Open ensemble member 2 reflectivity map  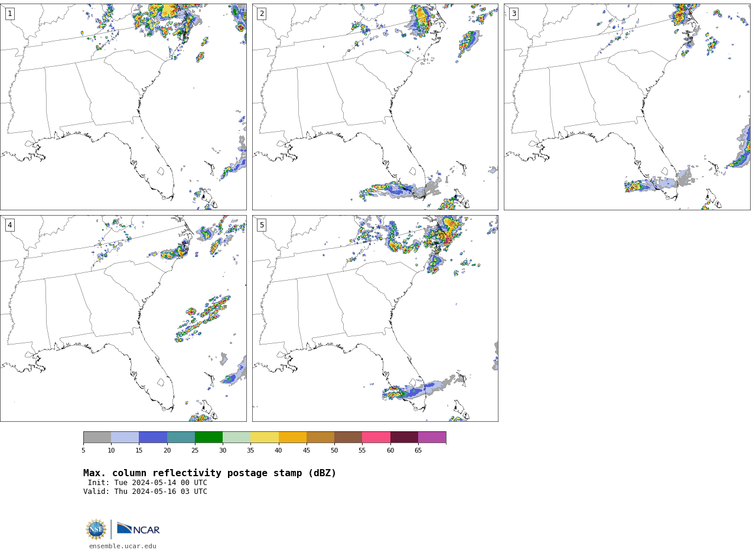375,107
